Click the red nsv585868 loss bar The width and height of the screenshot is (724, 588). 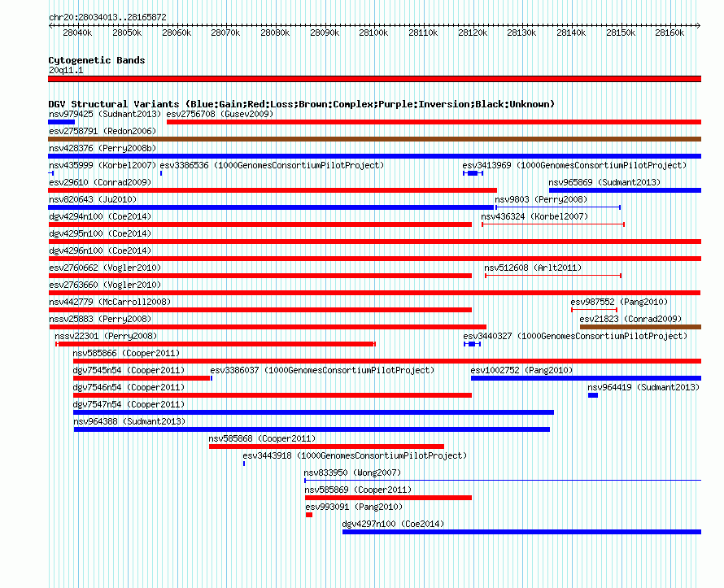click(x=326, y=446)
